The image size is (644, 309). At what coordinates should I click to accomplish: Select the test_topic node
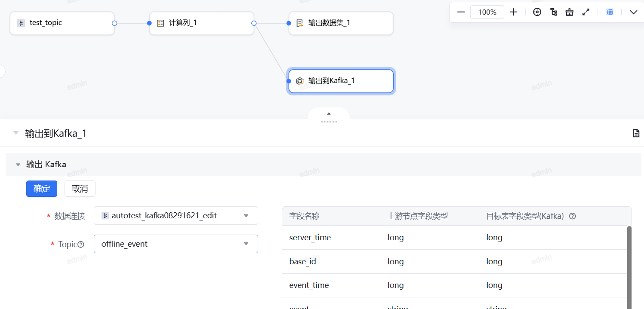[62, 23]
